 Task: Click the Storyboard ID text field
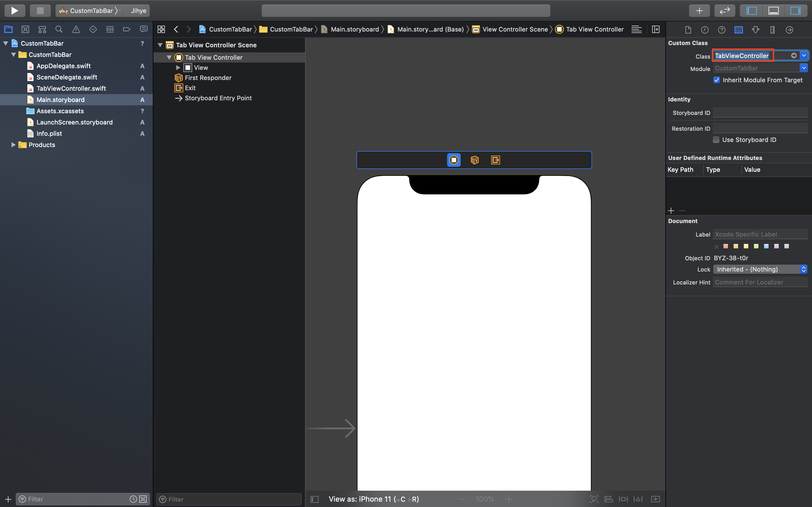[x=760, y=113]
